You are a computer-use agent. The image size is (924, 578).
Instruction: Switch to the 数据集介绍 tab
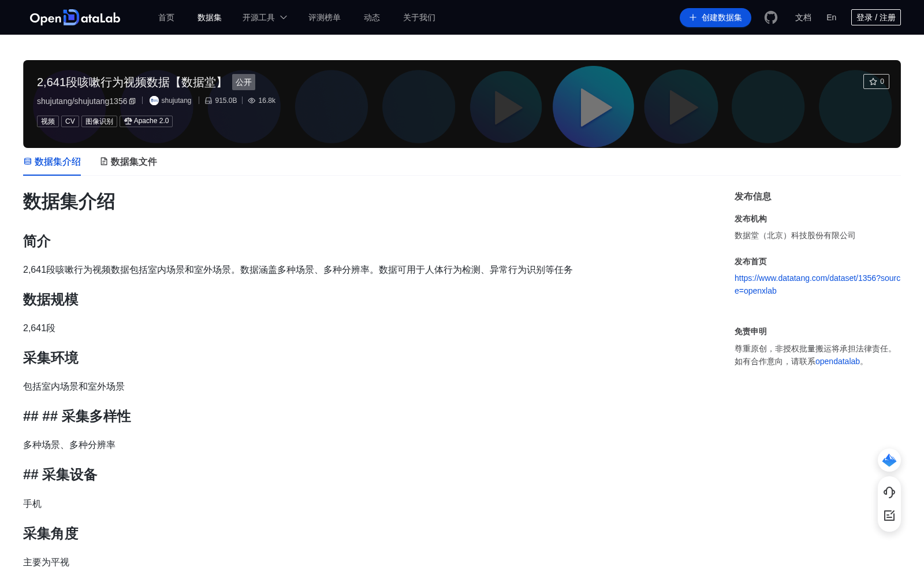tap(52, 162)
